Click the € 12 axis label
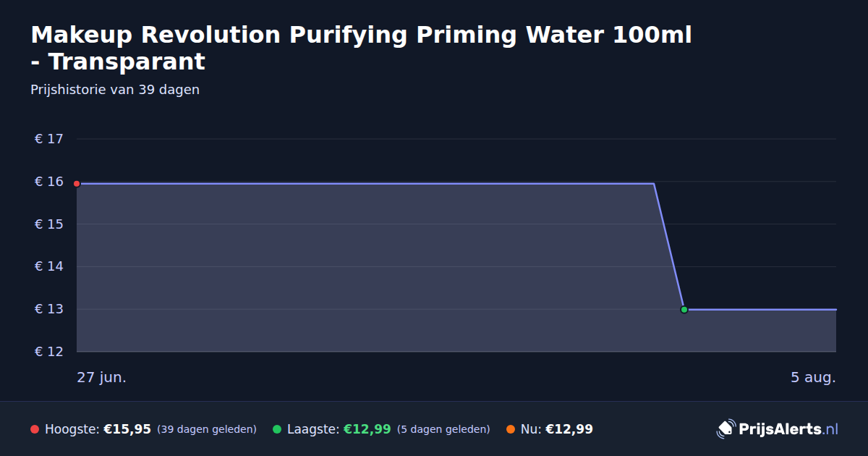This screenshot has height=456, width=868. tap(49, 352)
